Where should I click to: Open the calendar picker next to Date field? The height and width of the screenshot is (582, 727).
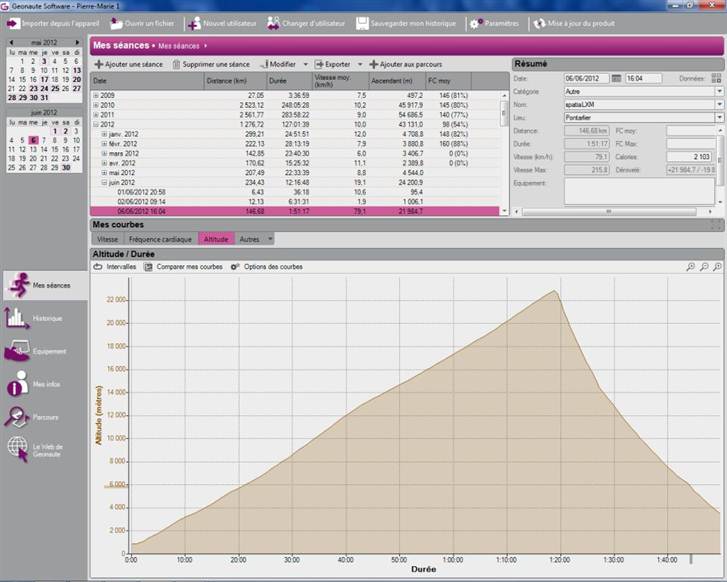616,78
